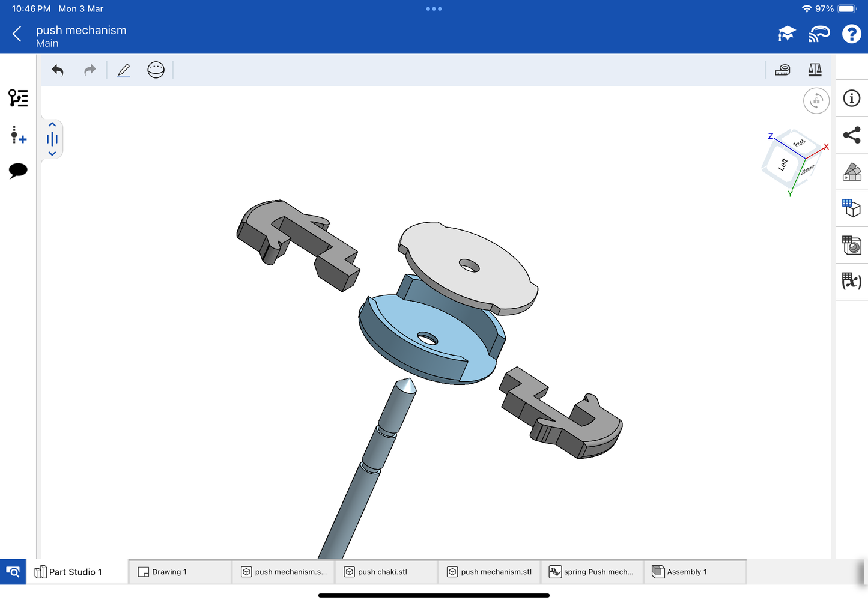Open document info panel
The height and width of the screenshot is (603, 868).
[851, 98]
